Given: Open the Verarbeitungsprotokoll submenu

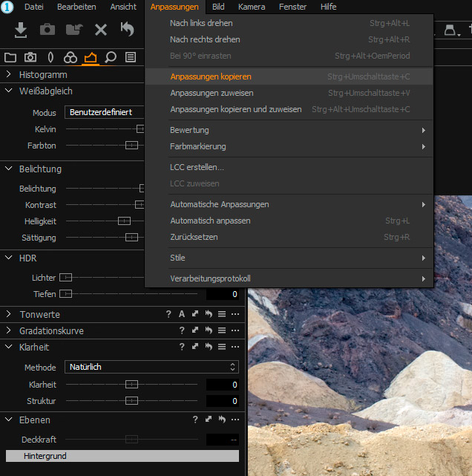Looking at the screenshot, I should click(x=289, y=278).
